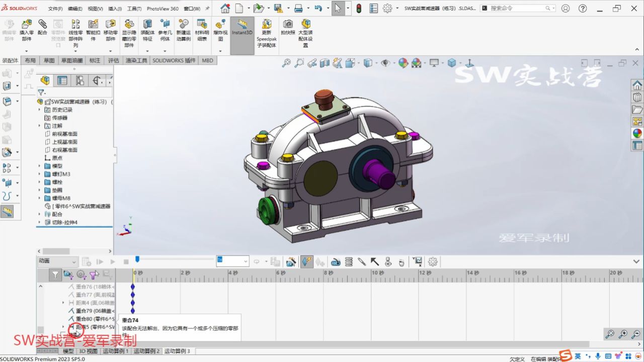Click the Print icon

click(x=298, y=9)
